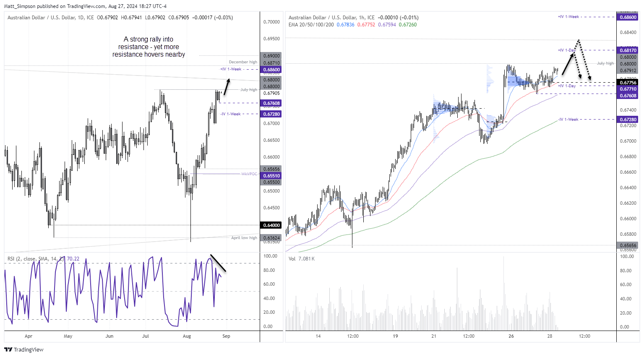Image resolution: width=644 pixels, height=357 pixels.
Task: Click the -IV 1-Week label on hourly chart
Action: tap(568, 120)
